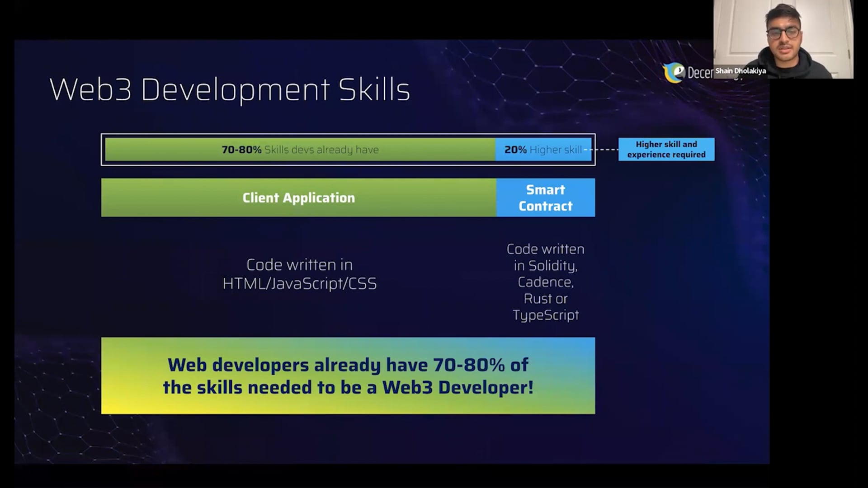Image resolution: width=868 pixels, height=488 pixels.
Task: Click the Web3 Development Skills slide title
Action: (x=230, y=89)
